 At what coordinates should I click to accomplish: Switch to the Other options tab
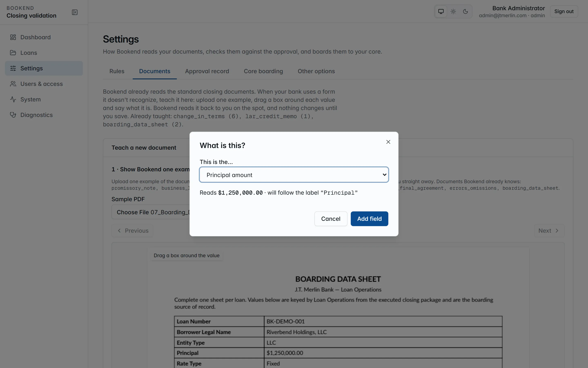coord(316,71)
